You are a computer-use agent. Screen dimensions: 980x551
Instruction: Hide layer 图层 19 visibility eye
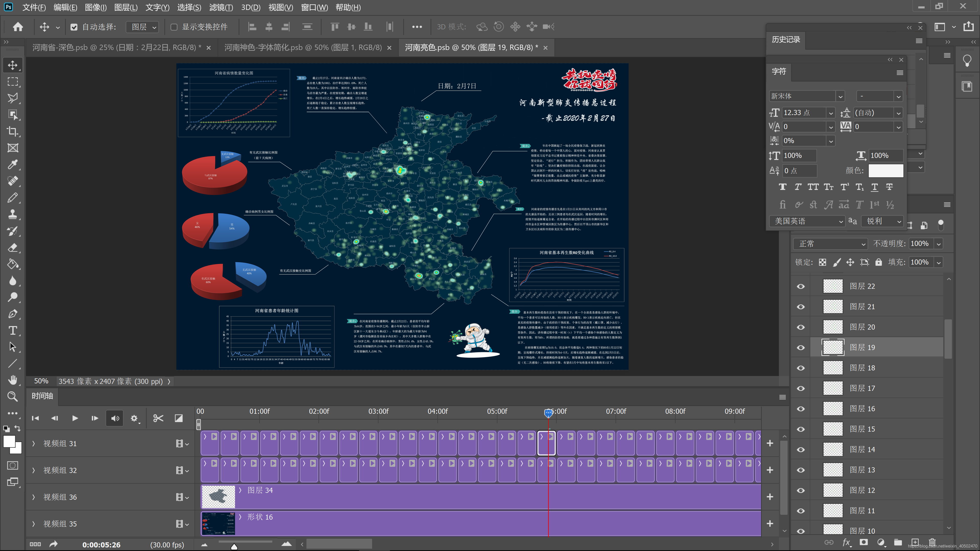(x=800, y=347)
